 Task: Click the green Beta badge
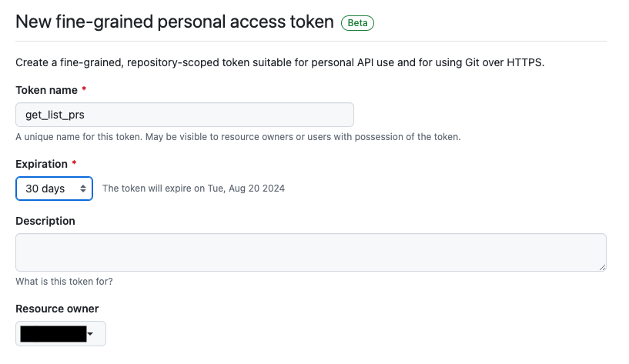tap(357, 23)
